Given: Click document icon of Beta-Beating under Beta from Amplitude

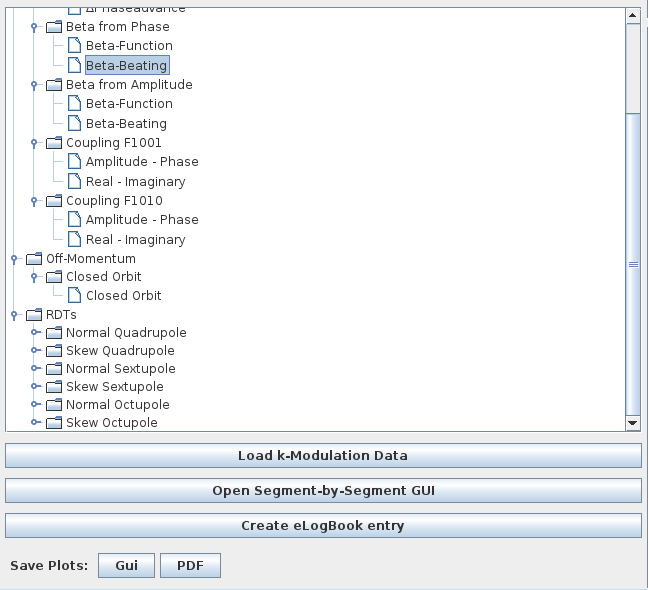Looking at the screenshot, I should coord(74,123).
